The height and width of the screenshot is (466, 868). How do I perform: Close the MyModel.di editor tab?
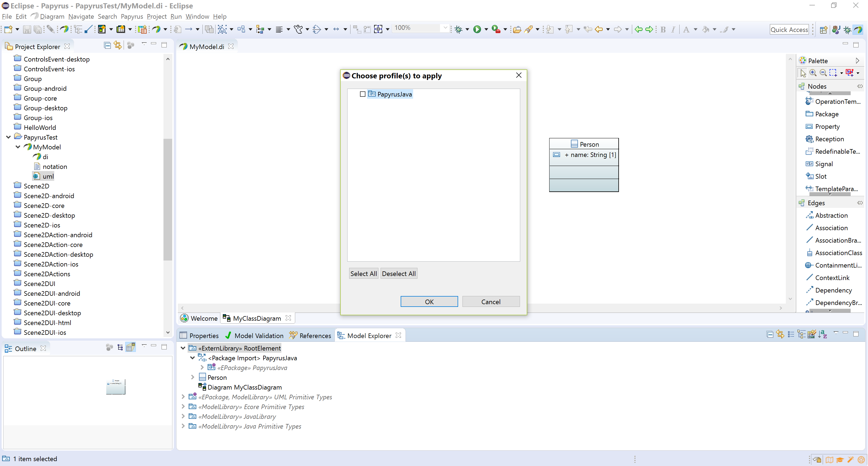[231, 47]
